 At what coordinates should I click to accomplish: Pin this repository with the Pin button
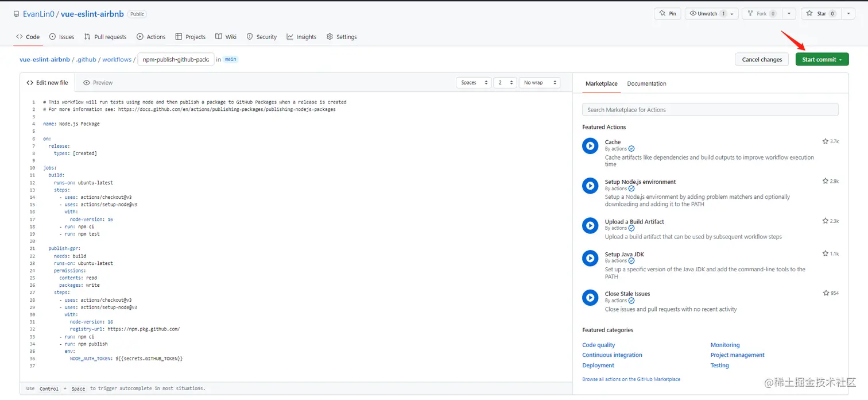[x=667, y=13]
